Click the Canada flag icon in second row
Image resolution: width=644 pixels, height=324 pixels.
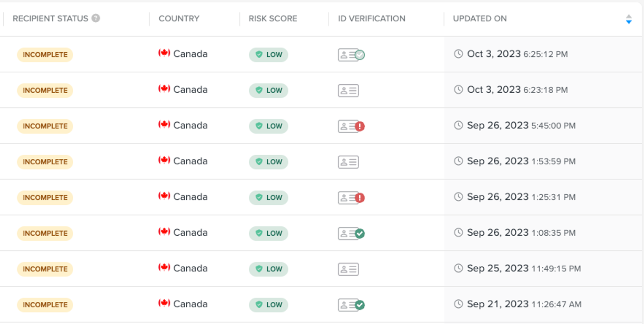164,89
